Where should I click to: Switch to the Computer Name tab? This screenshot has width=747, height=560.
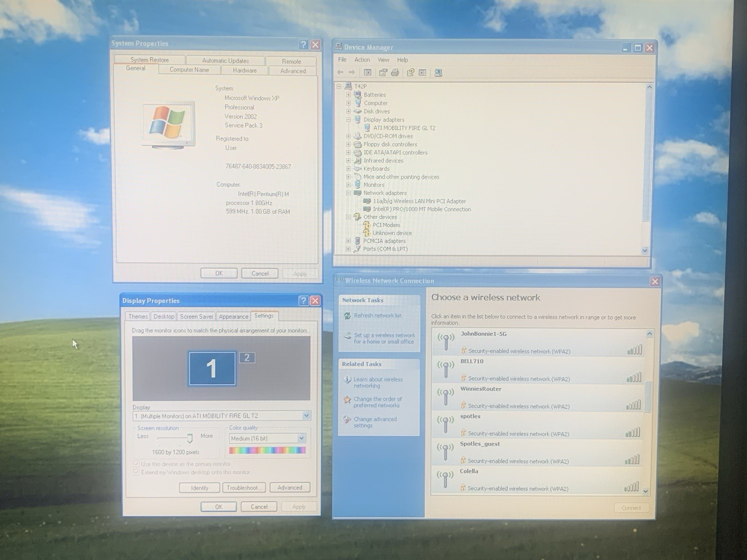(189, 70)
